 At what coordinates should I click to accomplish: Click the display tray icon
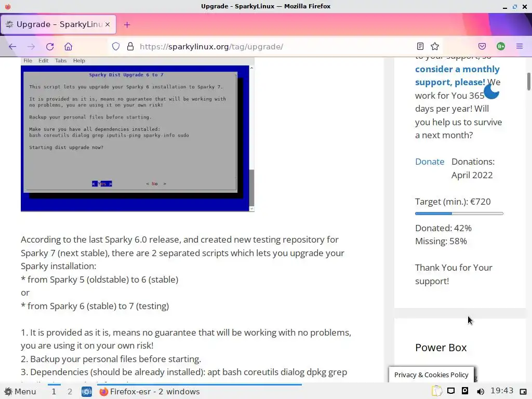[451, 391]
